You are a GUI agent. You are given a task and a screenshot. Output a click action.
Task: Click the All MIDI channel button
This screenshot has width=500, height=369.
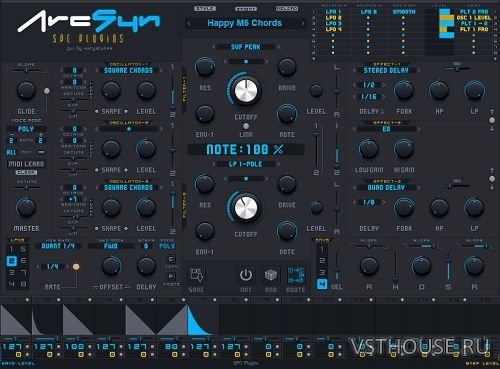coord(11,152)
